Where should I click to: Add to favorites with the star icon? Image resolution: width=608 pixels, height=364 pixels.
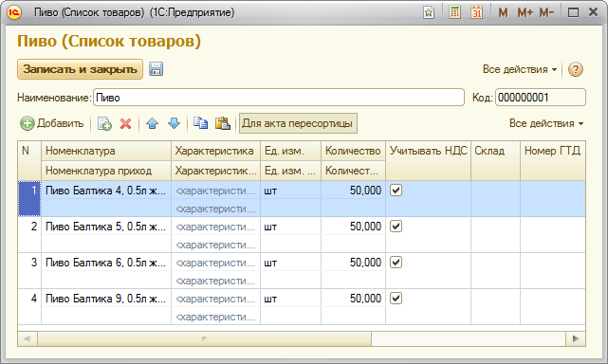click(x=429, y=12)
